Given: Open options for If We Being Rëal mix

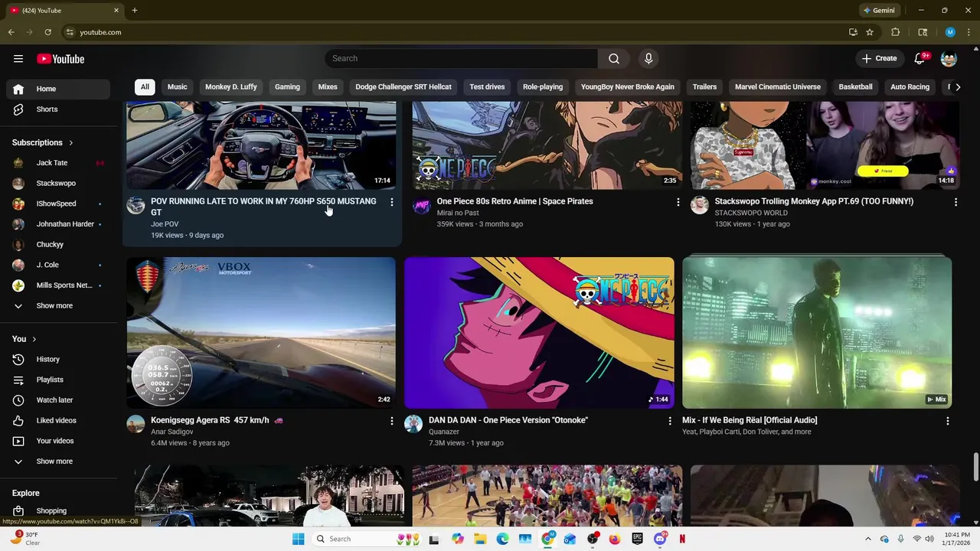Looking at the screenshot, I should [948, 421].
